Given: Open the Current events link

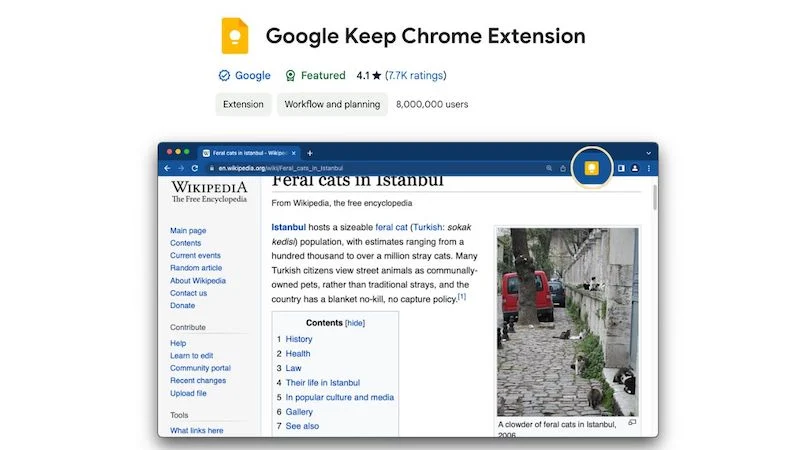Looking at the screenshot, I should 195,255.
